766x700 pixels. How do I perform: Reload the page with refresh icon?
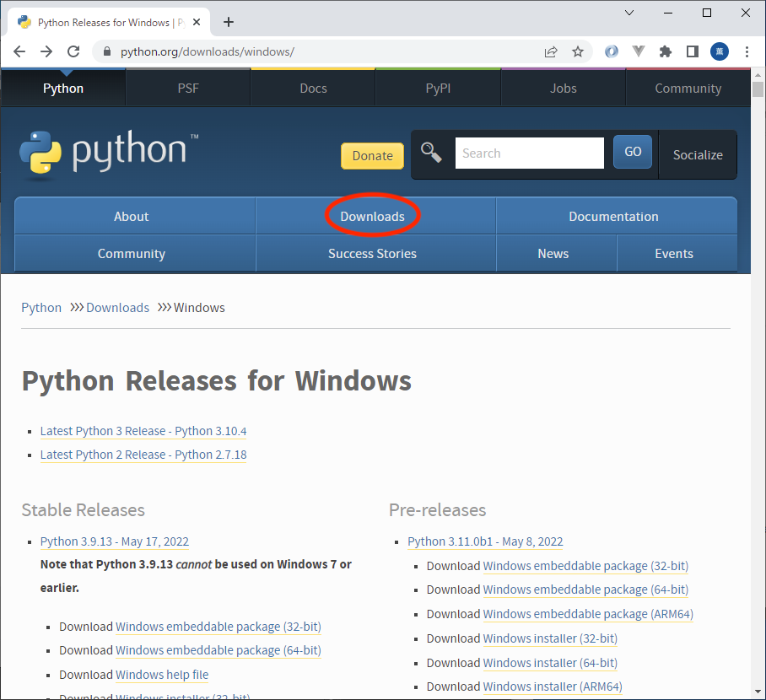point(73,51)
